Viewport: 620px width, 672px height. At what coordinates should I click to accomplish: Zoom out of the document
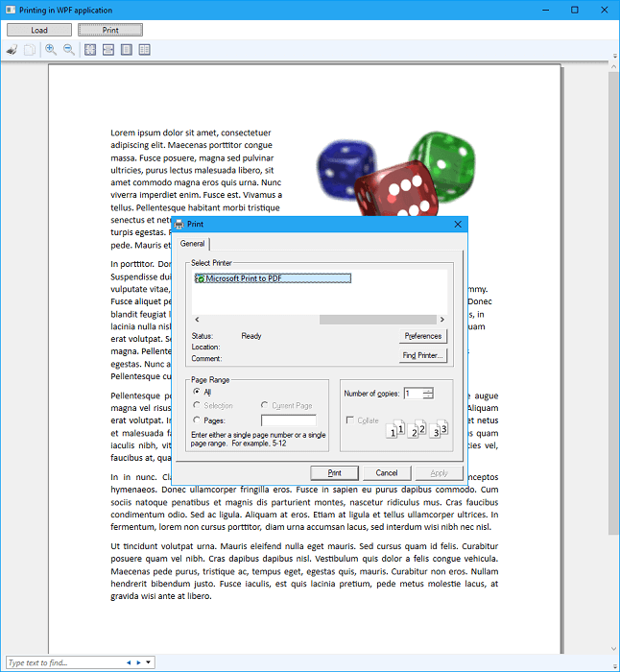coord(69,49)
